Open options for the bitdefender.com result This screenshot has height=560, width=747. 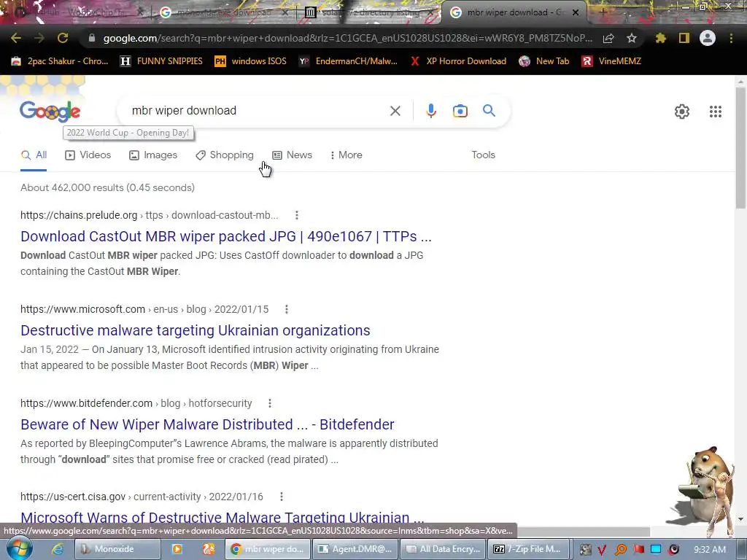pos(270,403)
